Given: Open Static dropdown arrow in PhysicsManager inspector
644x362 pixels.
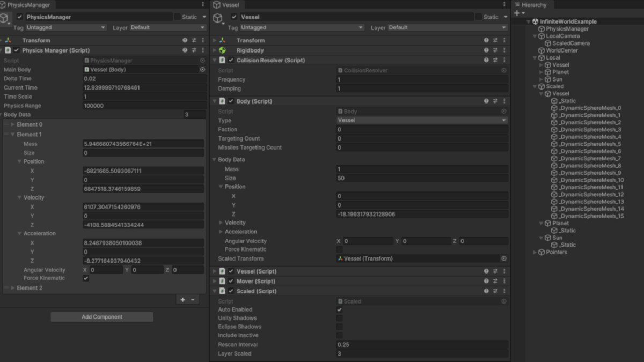Looking at the screenshot, I should click(204, 17).
